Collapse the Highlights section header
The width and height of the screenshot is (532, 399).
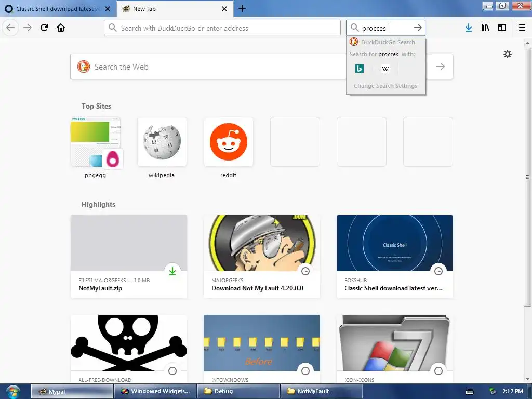coord(98,204)
